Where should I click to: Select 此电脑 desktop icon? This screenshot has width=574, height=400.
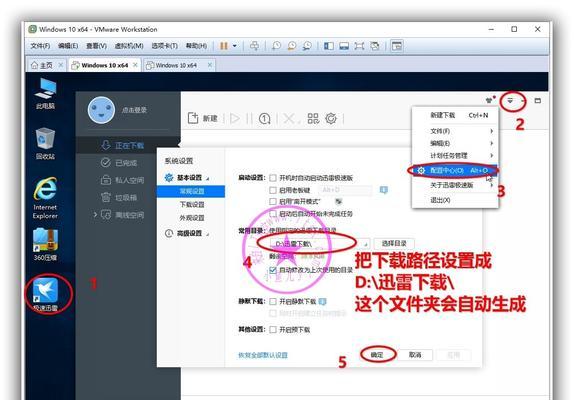point(45,93)
